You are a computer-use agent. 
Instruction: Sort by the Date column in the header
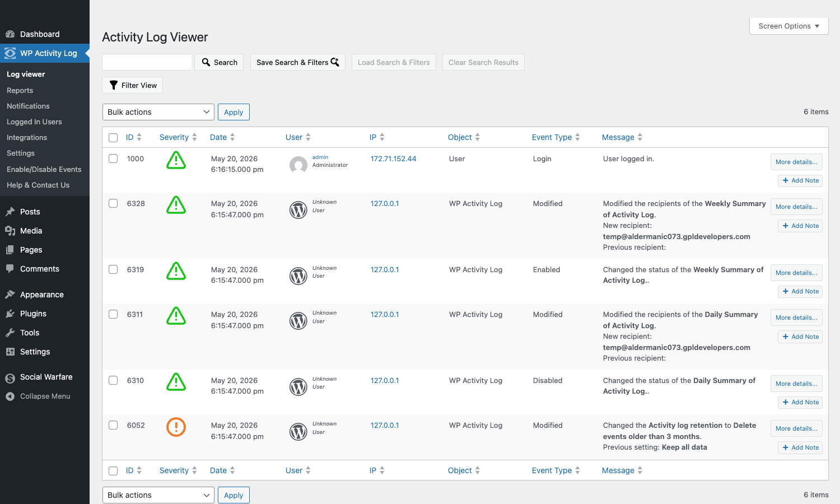tap(222, 137)
